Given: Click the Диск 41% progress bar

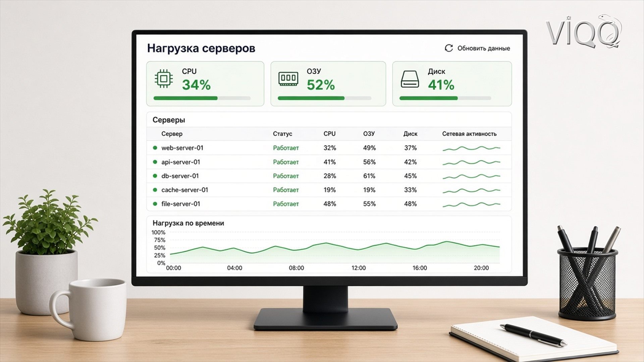Looking at the screenshot, I should (x=445, y=98).
